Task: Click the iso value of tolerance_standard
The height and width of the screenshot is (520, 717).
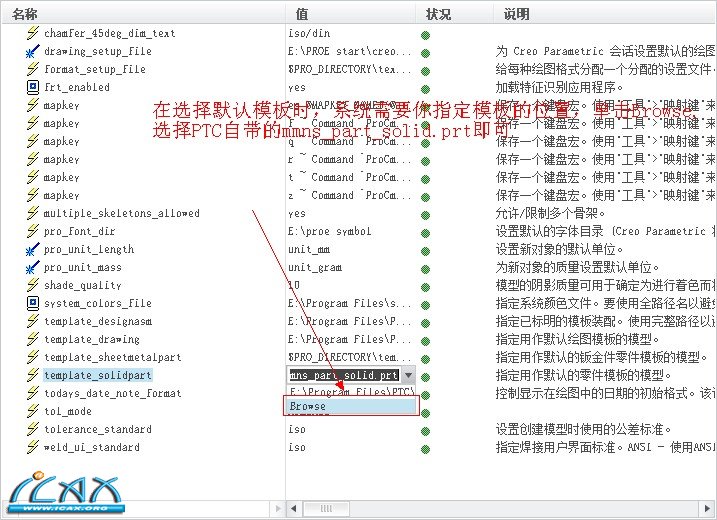Action: pyautogui.click(x=297, y=429)
